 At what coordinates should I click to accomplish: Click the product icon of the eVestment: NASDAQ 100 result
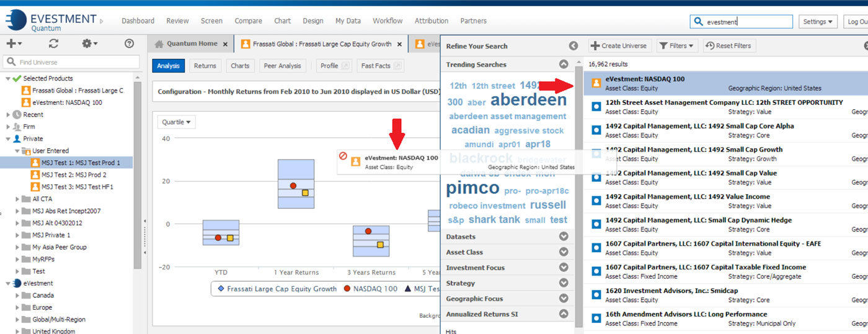tap(596, 83)
